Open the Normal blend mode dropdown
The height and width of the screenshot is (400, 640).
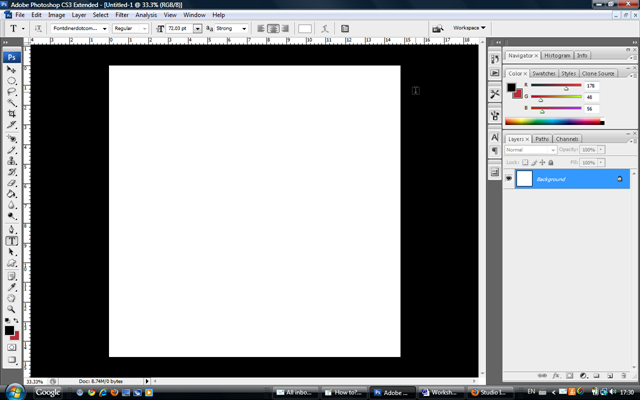531,150
